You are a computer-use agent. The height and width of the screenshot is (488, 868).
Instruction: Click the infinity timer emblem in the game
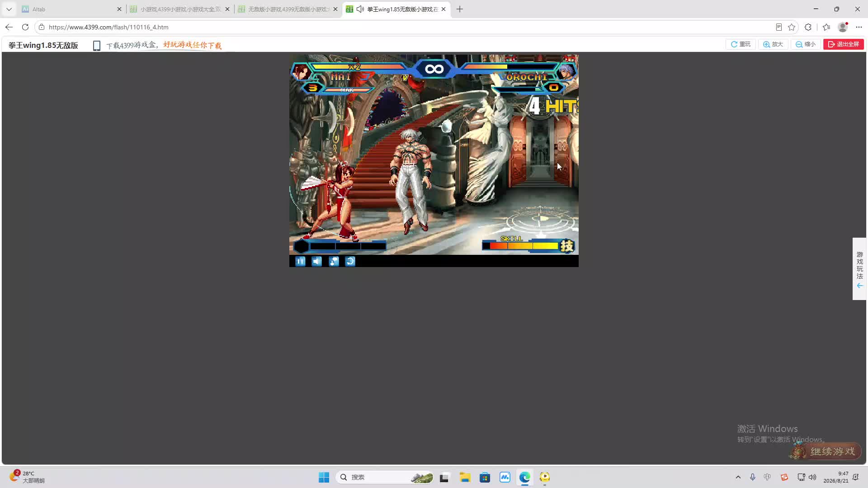434,69
